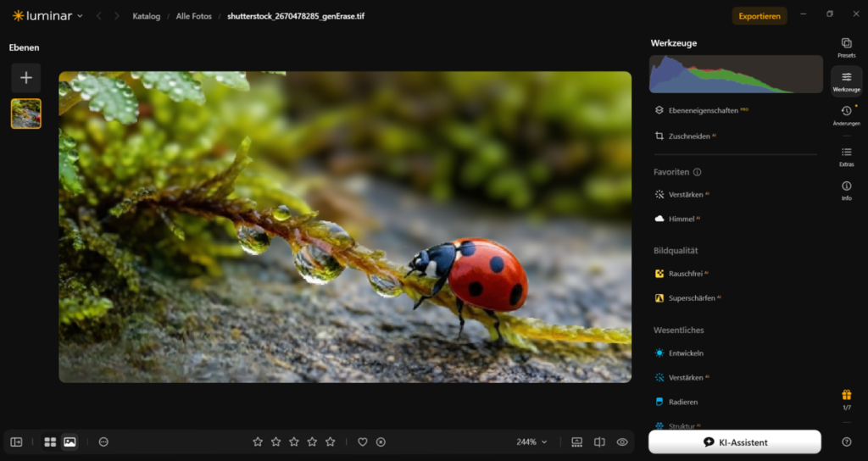
Task: Open Verstärken under Wesentliches
Action: (683, 377)
